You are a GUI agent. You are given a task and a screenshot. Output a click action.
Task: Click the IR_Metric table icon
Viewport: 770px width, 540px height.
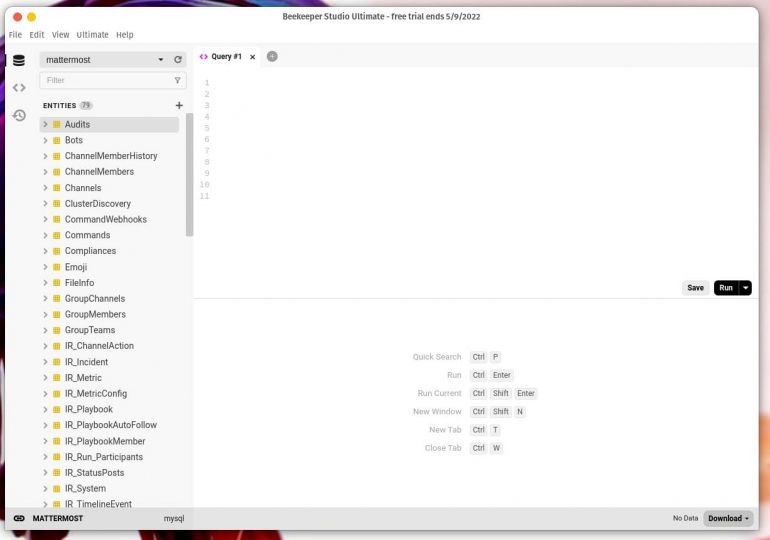56,378
